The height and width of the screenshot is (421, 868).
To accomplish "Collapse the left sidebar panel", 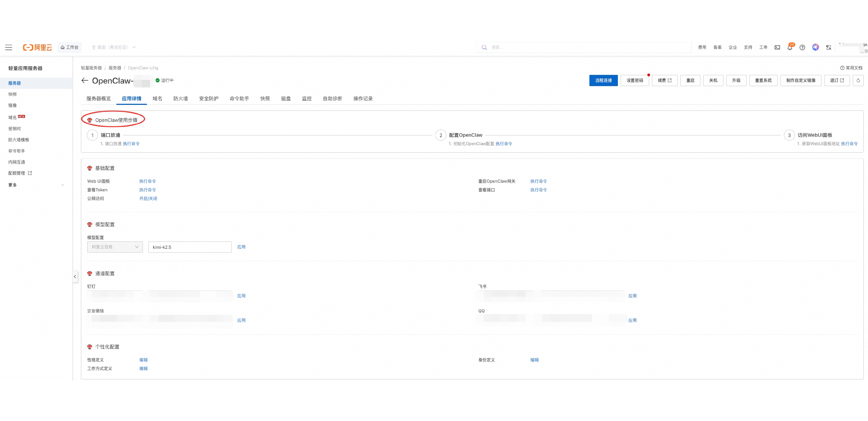I will pos(75,277).
